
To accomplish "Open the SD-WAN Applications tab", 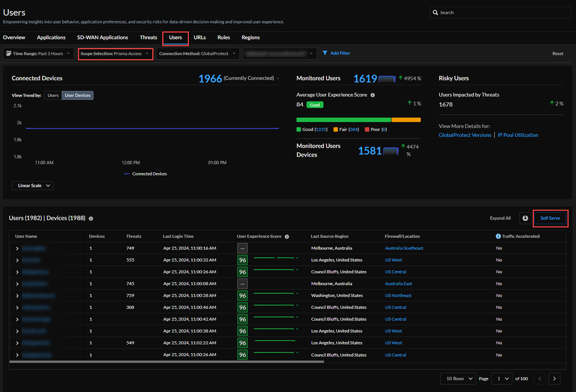I will click(x=103, y=38).
